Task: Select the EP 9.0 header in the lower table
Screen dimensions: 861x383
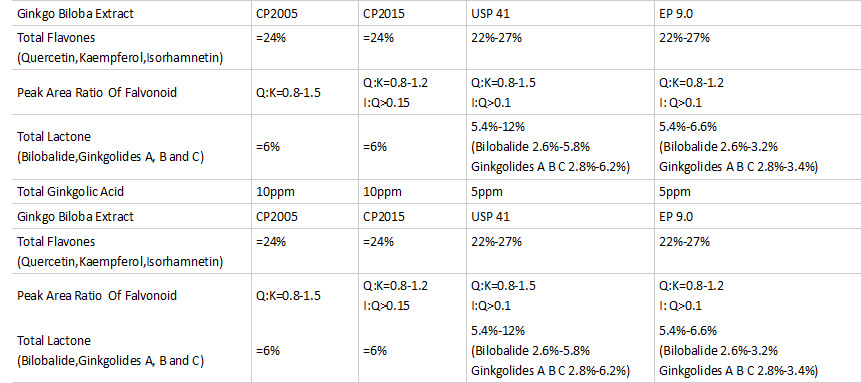Action: (676, 217)
